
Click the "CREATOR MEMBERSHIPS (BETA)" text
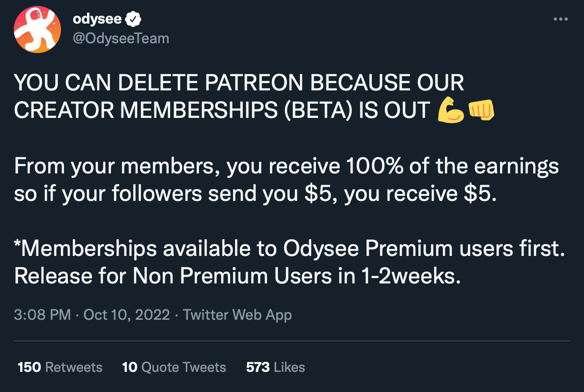point(183,111)
